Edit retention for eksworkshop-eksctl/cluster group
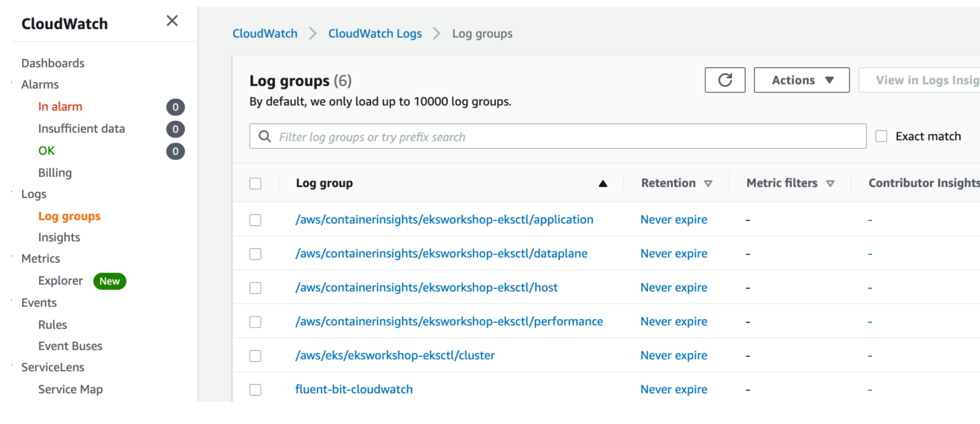 pos(674,355)
